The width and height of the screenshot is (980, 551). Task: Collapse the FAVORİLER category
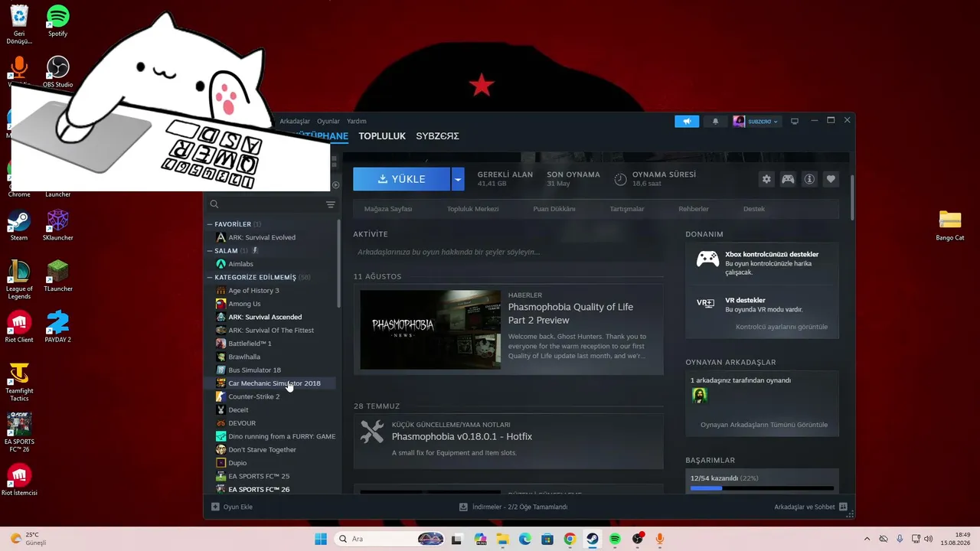pyautogui.click(x=210, y=224)
